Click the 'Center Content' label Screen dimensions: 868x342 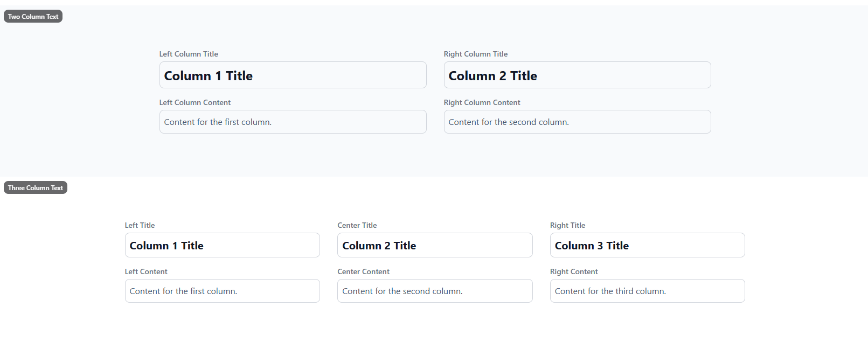tap(363, 272)
